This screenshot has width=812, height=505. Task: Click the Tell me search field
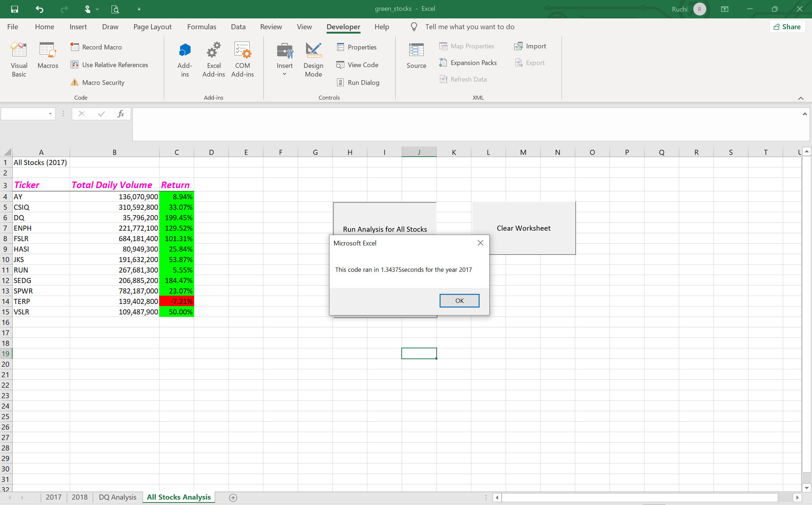point(469,27)
